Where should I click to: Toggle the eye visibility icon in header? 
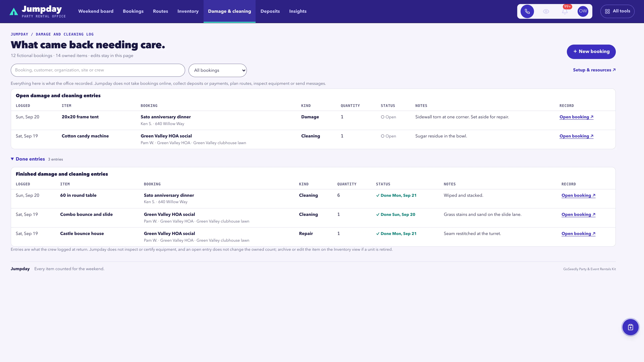click(546, 11)
